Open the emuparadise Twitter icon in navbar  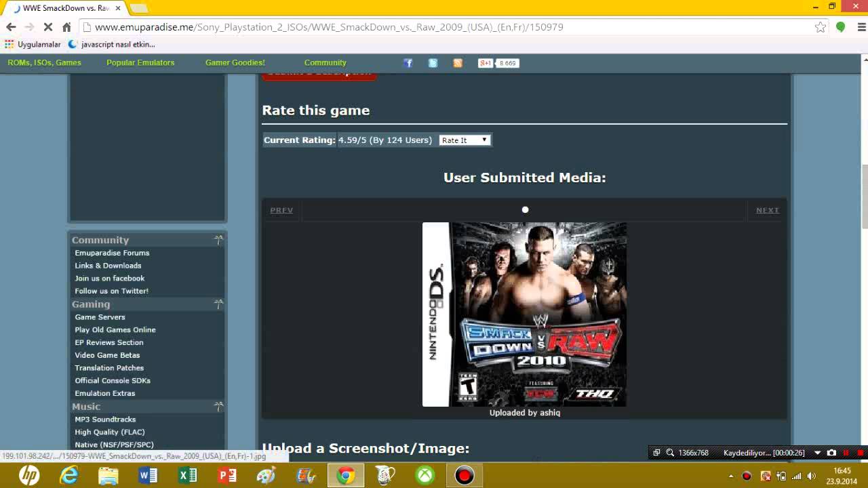pos(433,63)
